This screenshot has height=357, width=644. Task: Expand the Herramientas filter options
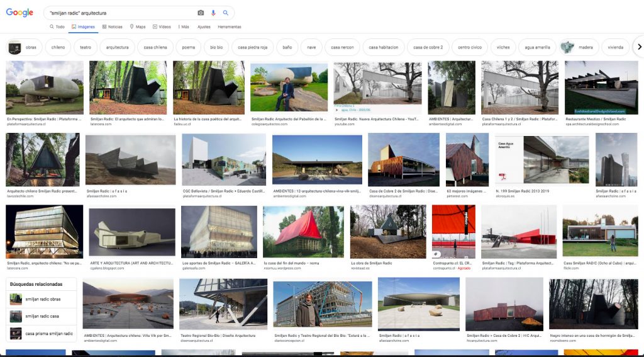tap(229, 27)
